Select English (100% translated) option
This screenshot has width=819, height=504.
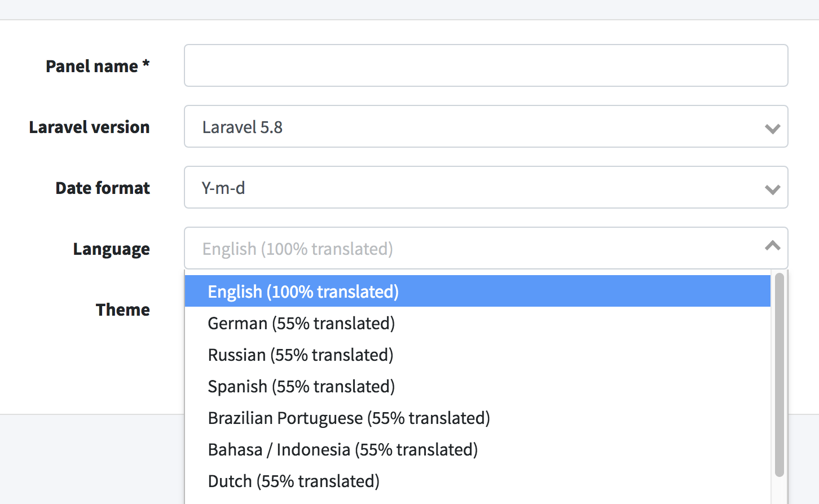pos(303,291)
